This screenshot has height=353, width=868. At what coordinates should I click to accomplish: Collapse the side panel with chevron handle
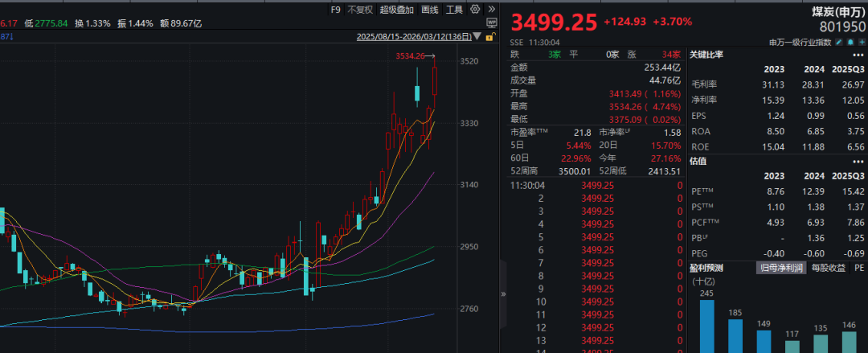click(503, 294)
